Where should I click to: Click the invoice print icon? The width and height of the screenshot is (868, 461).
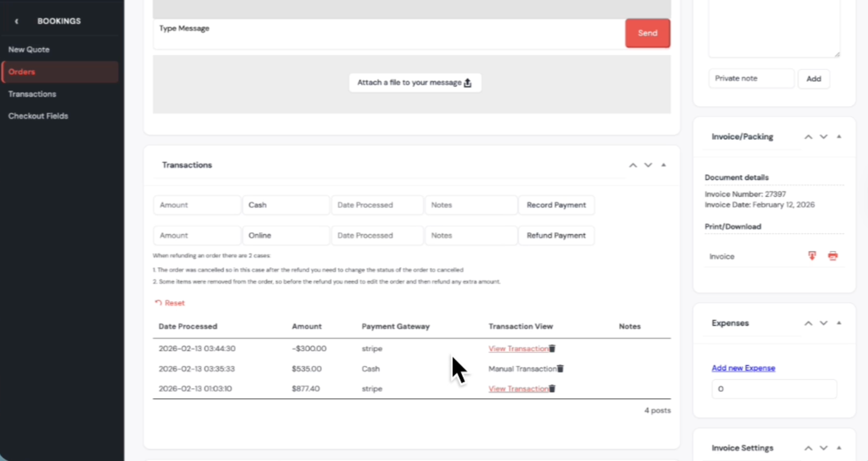tap(833, 256)
